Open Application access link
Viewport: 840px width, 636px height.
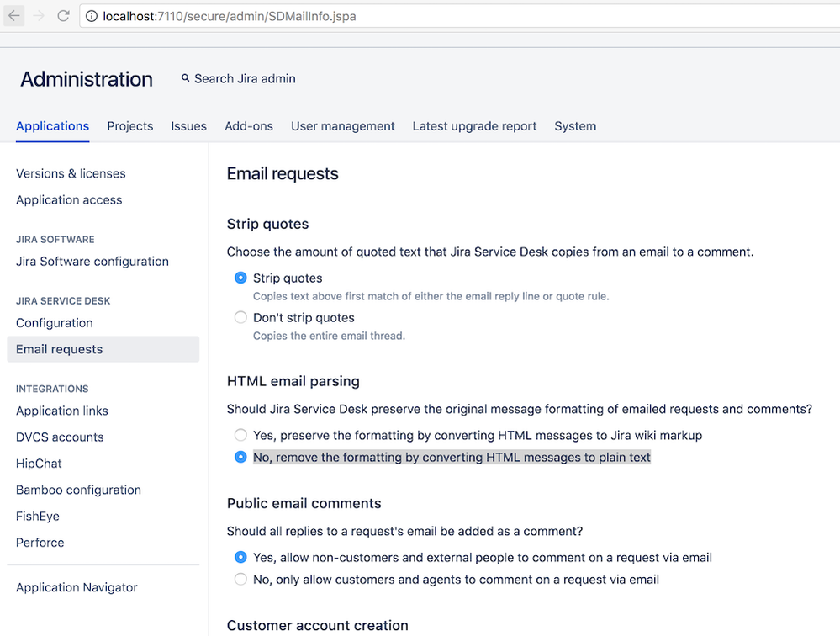(69, 200)
